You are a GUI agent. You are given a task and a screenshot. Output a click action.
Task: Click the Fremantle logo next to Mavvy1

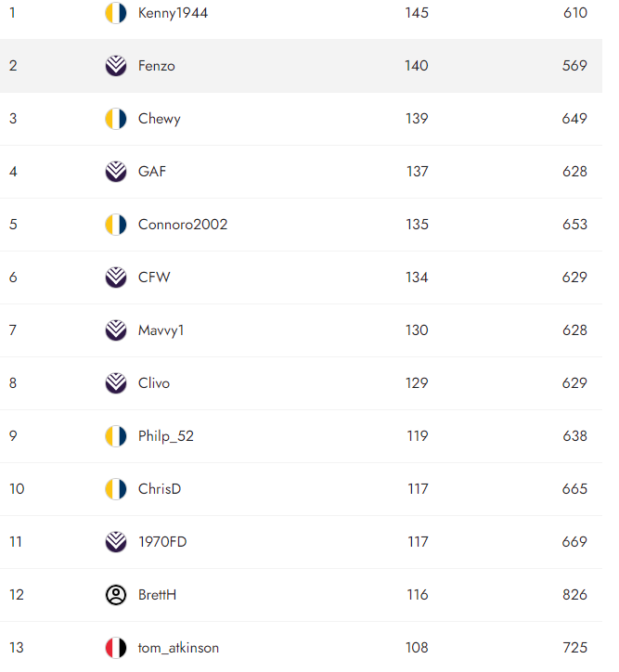[115, 330]
